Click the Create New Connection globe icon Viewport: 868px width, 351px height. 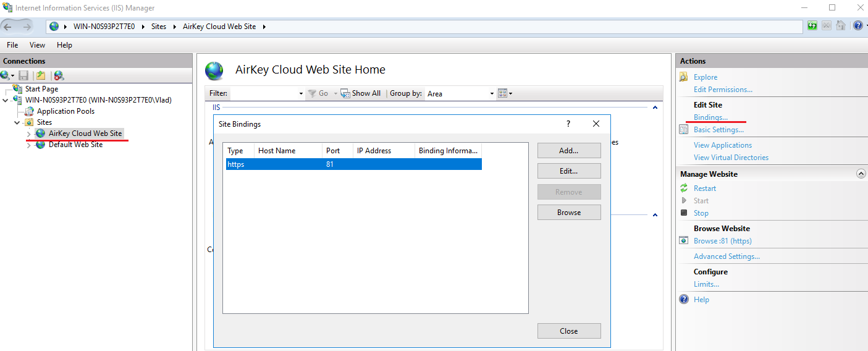6,75
